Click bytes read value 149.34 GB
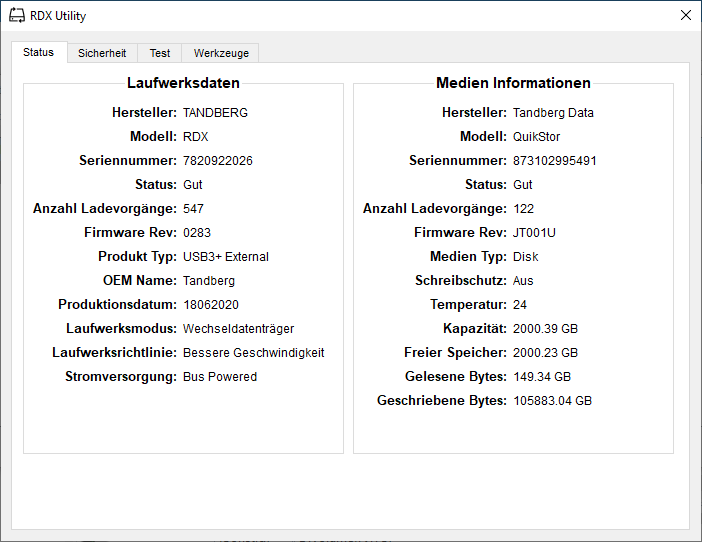This screenshot has width=702, height=542. [542, 377]
